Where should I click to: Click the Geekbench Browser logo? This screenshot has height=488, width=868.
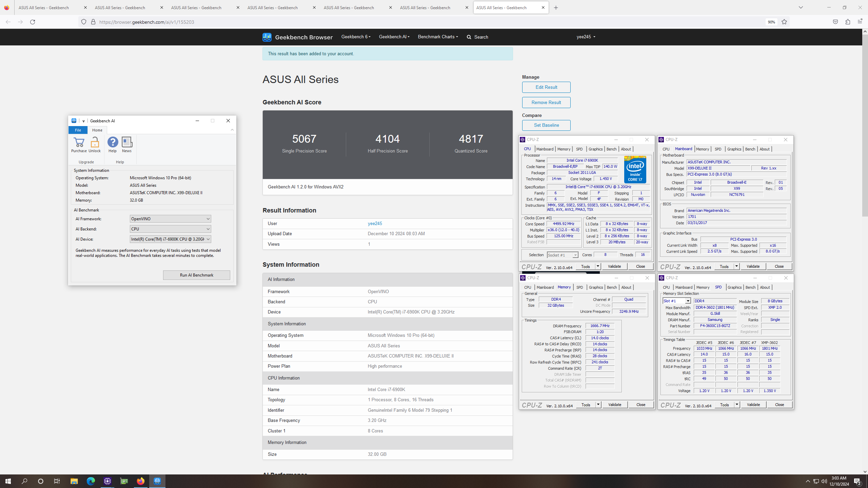[297, 37]
